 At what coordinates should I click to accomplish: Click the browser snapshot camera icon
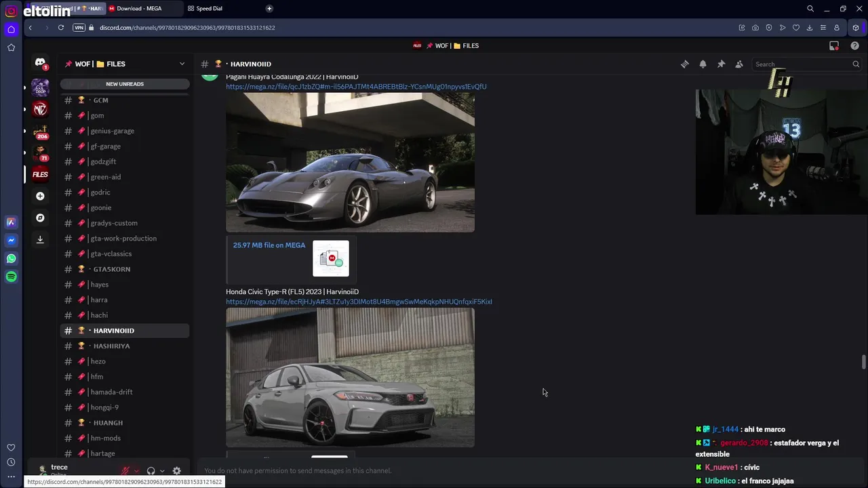click(755, 28)
